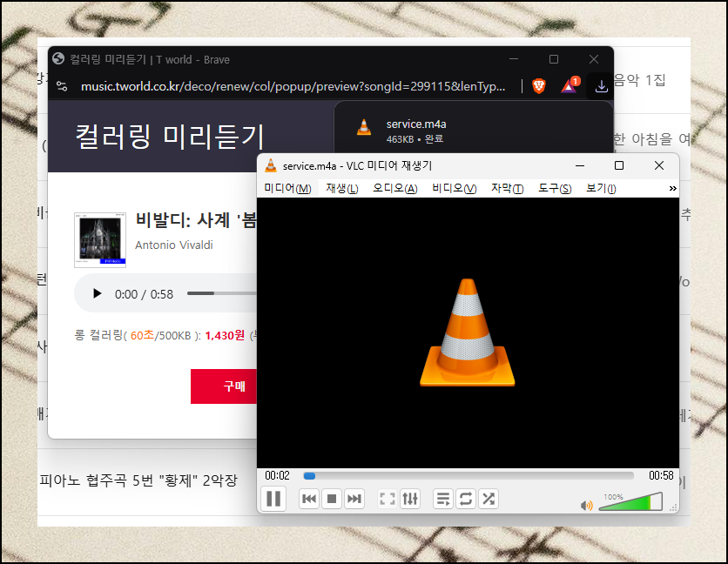
Task: Click the red 구매 purchase button
Action: click(x=223, y=386)
